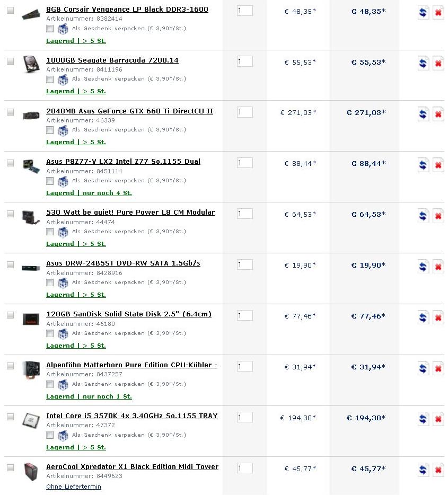Open the 2048MB Asus GeForce GTX 660 Ti link
Screen dimensions: 448x495
(x=129, y=111)
